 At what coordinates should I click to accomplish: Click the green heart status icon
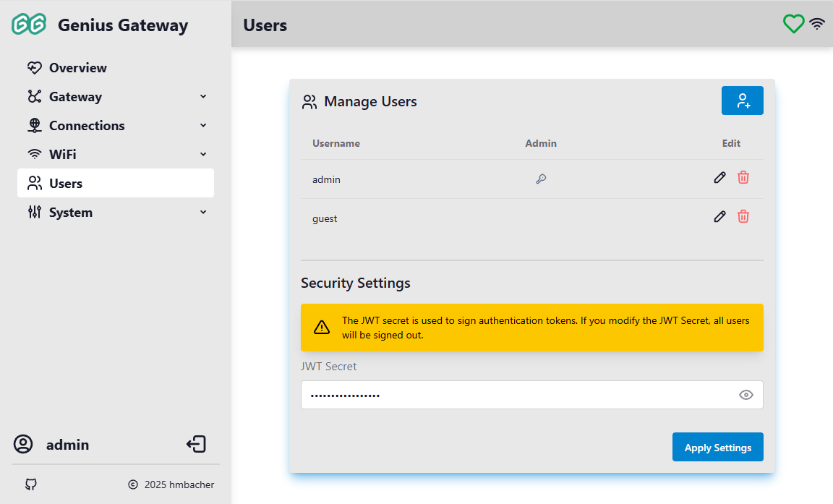(793, 24)
